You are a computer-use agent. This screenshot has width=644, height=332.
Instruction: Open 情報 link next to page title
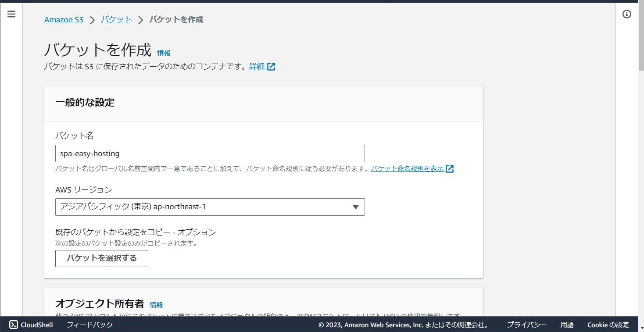164,53
